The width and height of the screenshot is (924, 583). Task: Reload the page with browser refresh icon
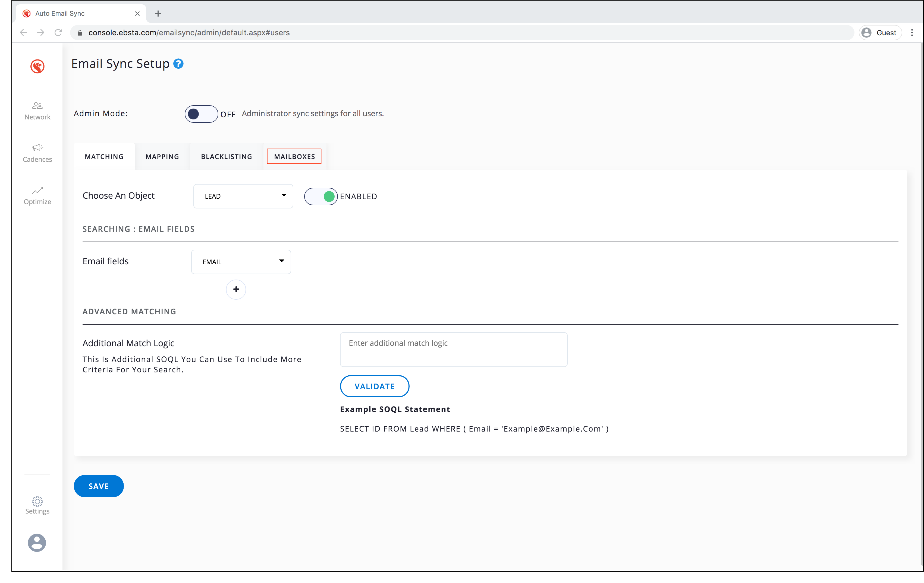pyautogui.click(x=58, y=33)
